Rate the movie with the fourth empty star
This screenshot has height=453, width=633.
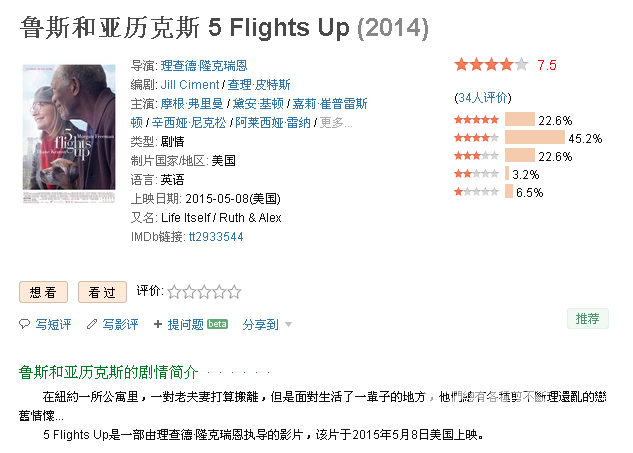click(219, 292)
